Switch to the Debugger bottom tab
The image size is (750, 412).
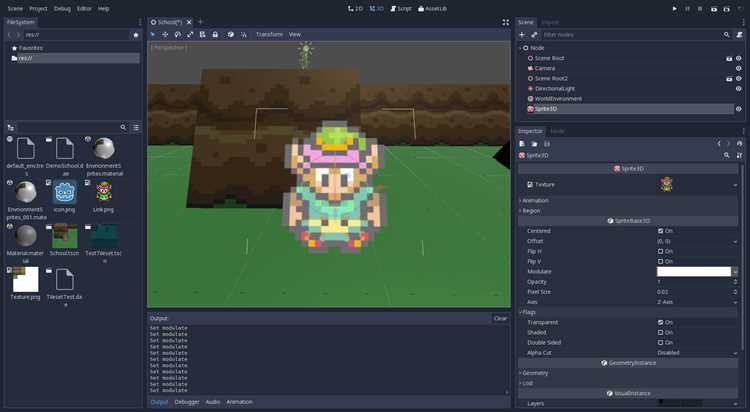click(187, 402)
